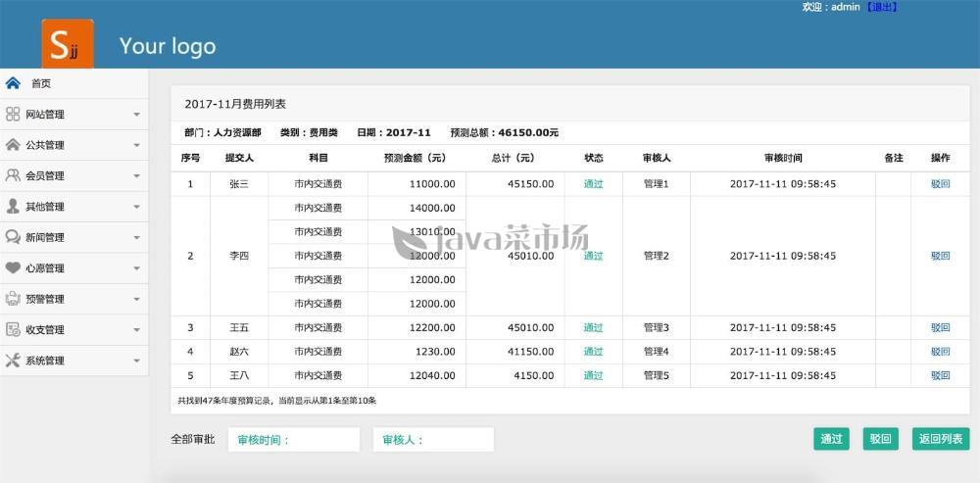The width and height of the screenshot is (980, 483).
Task: Click the 审核时间 input field
Action: click(x=294, y=440)
